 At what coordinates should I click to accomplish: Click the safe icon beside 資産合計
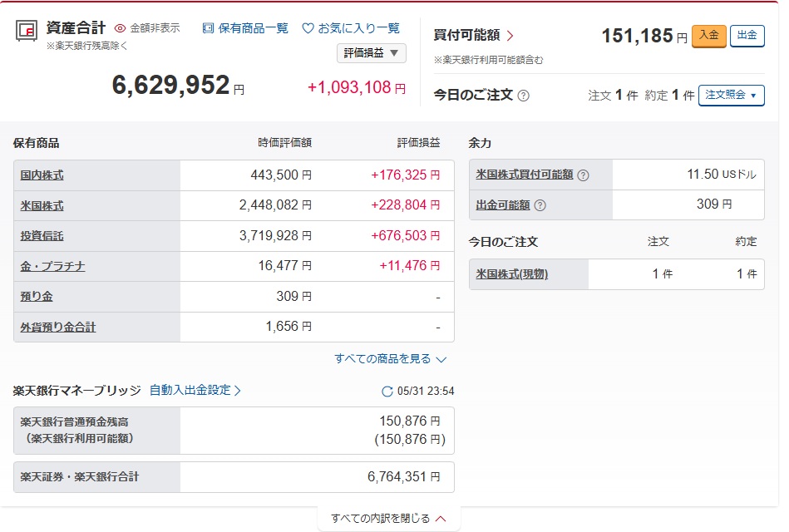coord(26,31)
